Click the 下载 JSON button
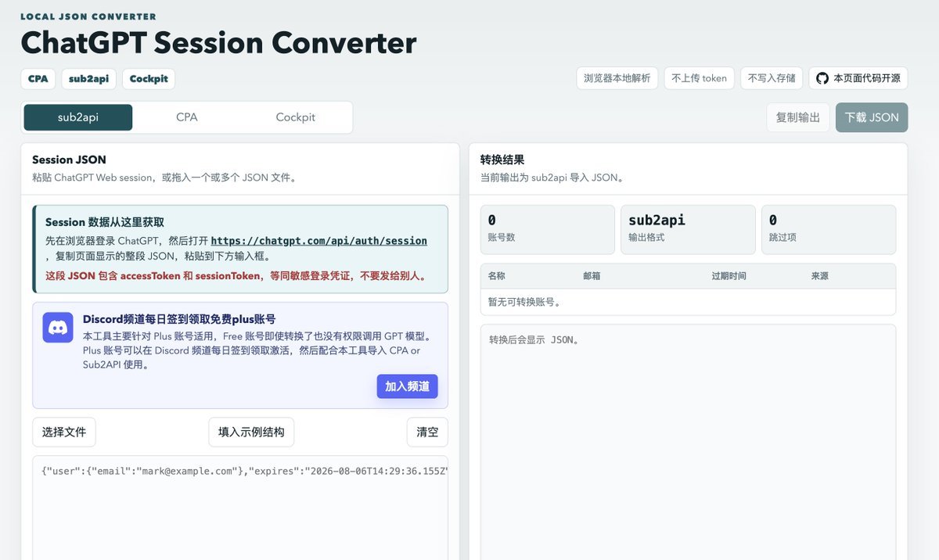 [872, 117]
